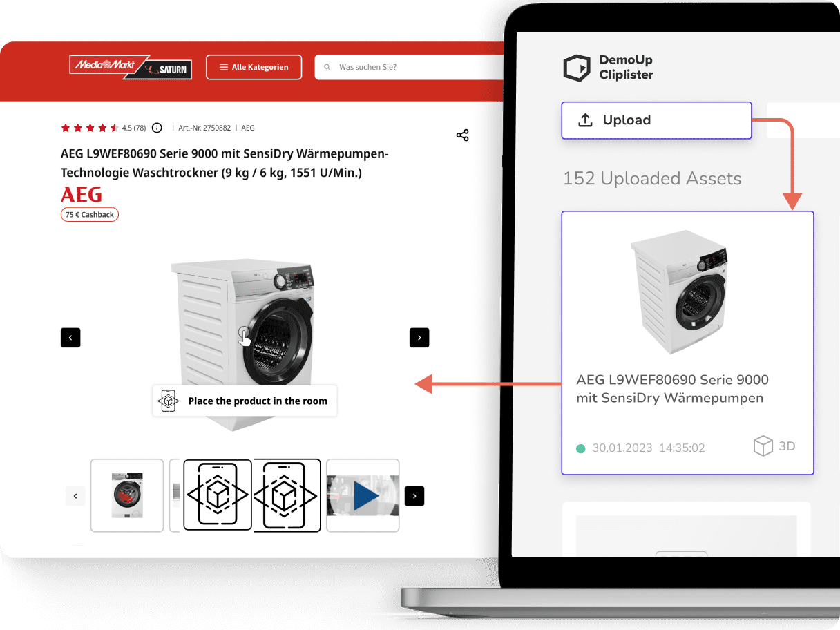This screenshot has height=630, width=840.
Task: Go to next product image
Action: [419, 337]
